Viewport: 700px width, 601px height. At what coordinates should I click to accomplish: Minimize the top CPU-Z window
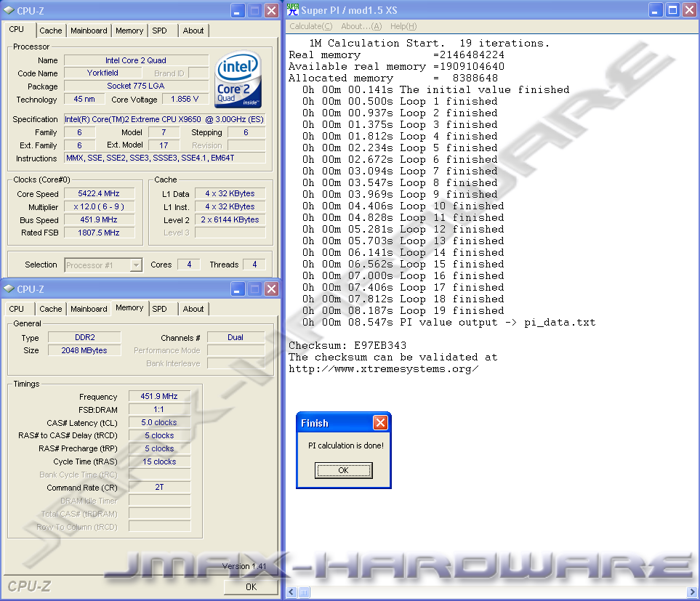click(238, 11)
